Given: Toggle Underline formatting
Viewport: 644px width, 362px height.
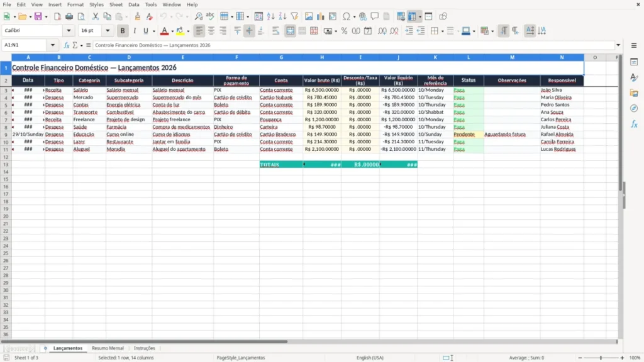Looking at the screenshot, I should pos(145,31).
